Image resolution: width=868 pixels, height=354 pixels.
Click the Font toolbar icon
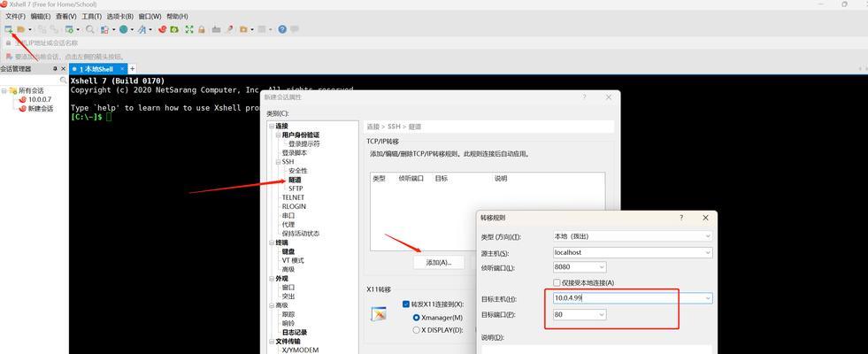[x=142, y=29]
